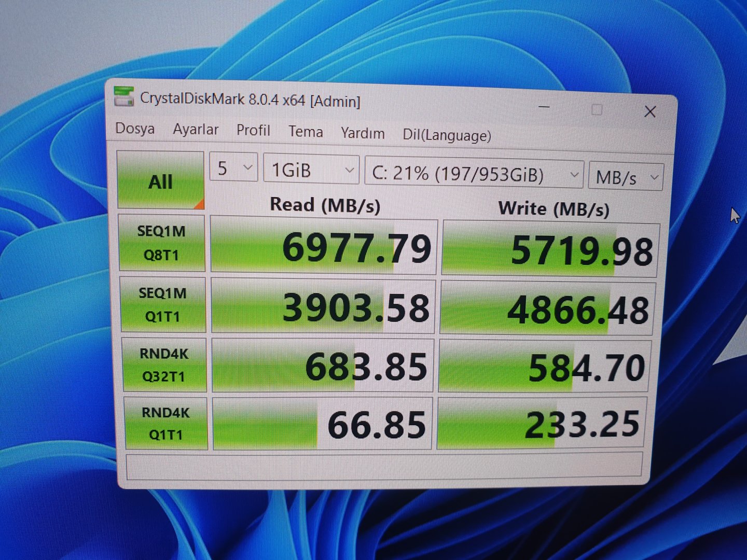
Task: Open the Tema menu
Action: tap(306, 132)
